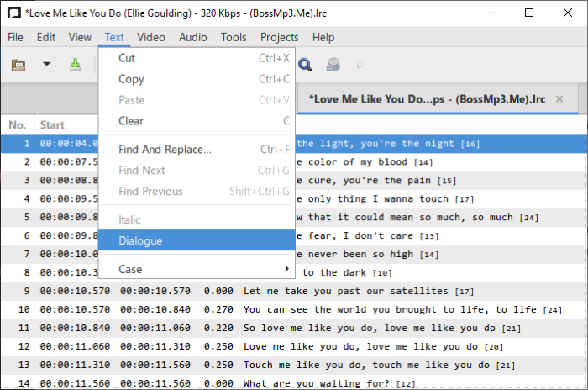The image size is (588, 390).
Task: Open the Audio menu
Action: click(x=192, y=37)
